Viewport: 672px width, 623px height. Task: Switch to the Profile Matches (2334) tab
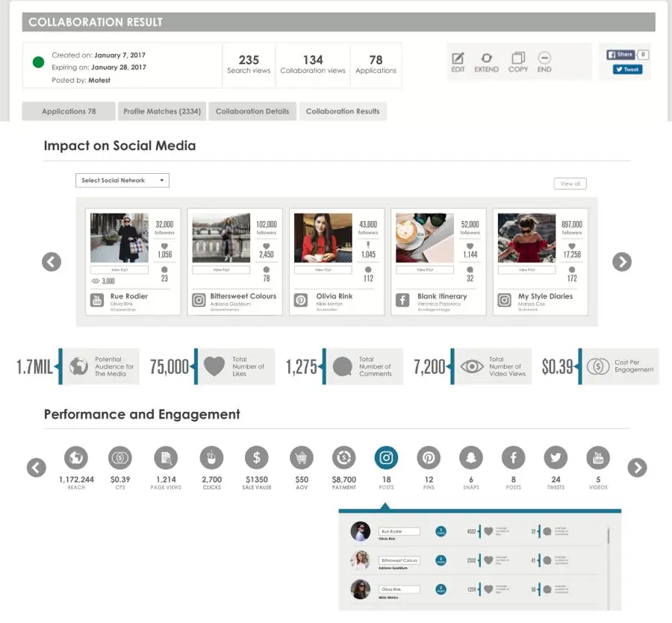tap(162, 111)
